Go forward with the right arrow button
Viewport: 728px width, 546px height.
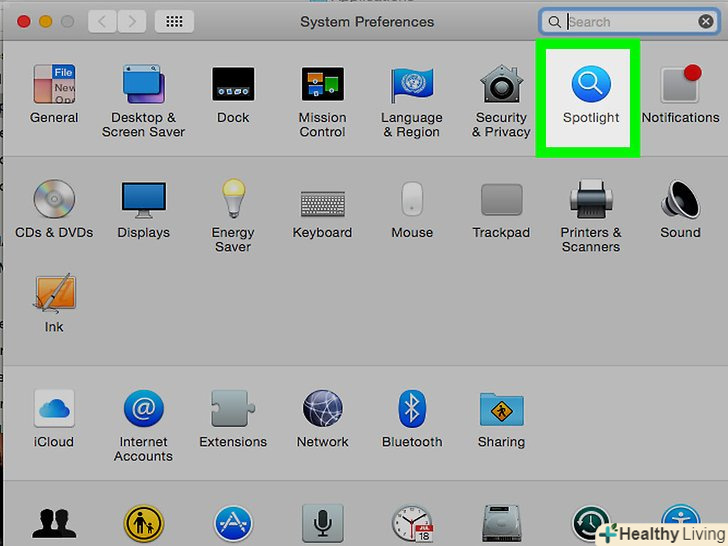[132, 21]
